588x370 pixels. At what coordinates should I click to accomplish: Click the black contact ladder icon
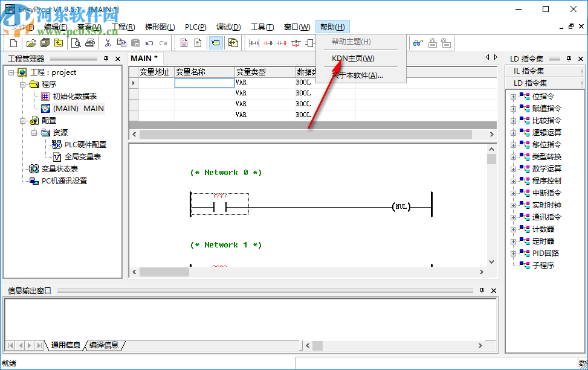(x=254, y=43)
